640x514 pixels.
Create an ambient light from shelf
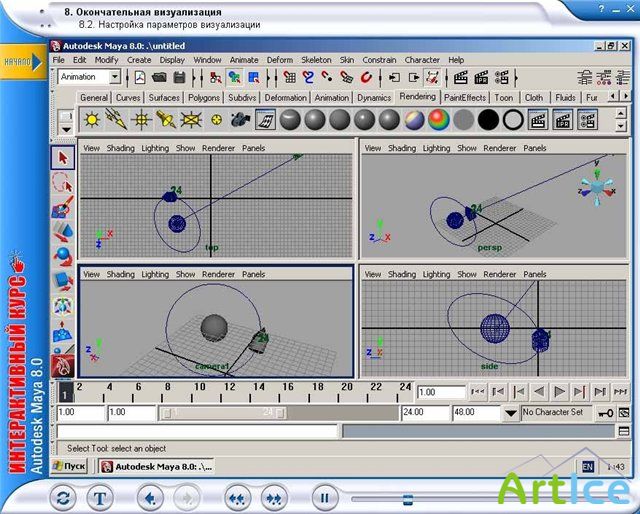coord(92,120)
